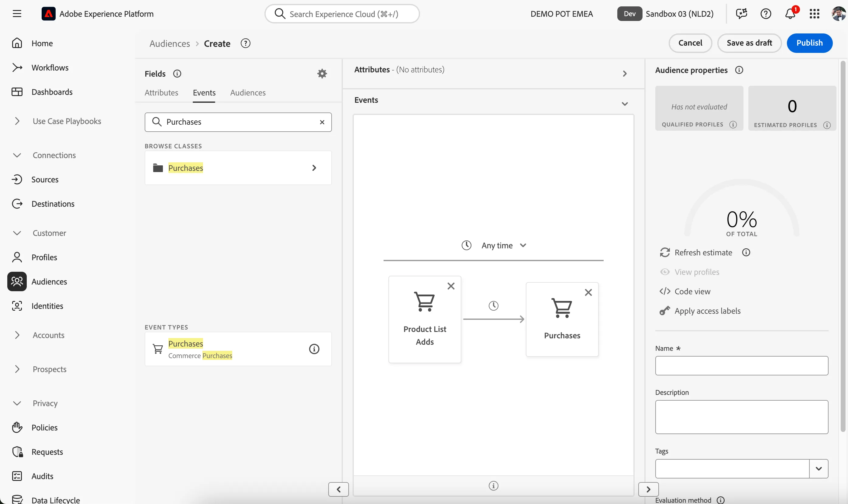The height and width of the screenshot is (504, 848).
Task: Collapse the Connections sidebar group
Action: (17, 155)
